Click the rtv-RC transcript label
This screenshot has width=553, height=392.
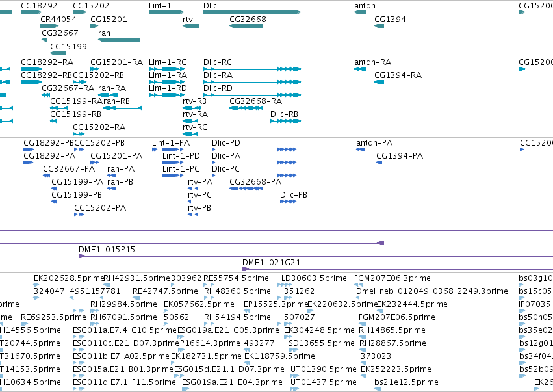tap(195, 127)
